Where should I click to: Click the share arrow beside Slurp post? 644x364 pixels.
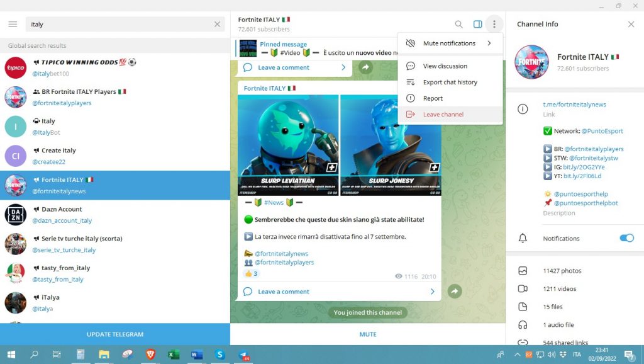coord(454,292)
